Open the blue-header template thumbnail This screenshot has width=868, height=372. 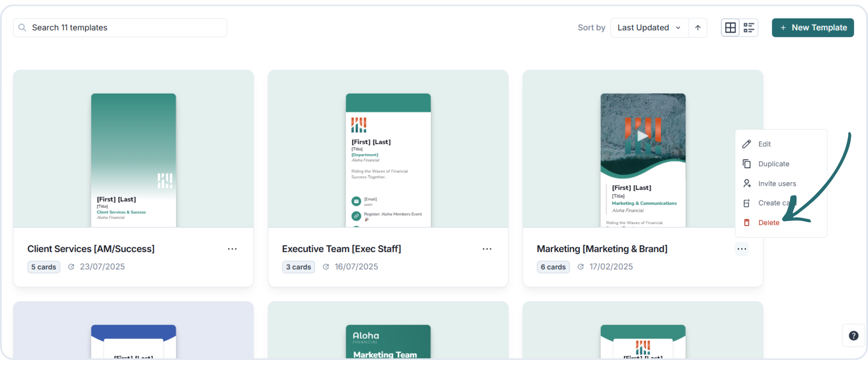(x=133, y=342)
